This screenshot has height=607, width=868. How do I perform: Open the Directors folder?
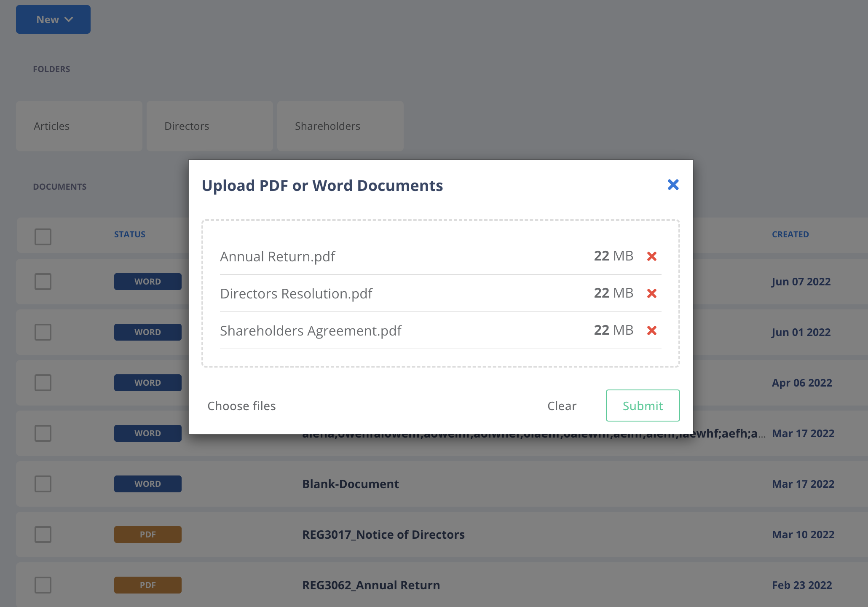coord(210,126)
